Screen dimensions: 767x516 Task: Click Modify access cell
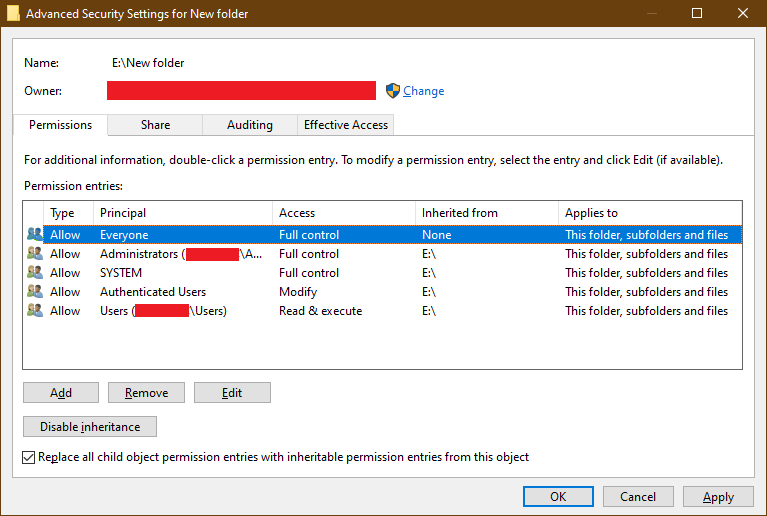(298, 292)
